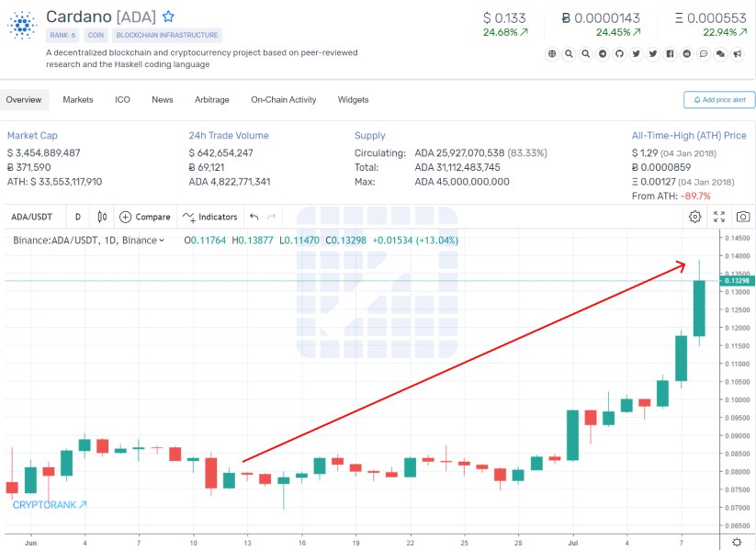The width and height of the screenshot is (756, 550).
Task: Click the RANK: 6 tag
Action: 62,35
